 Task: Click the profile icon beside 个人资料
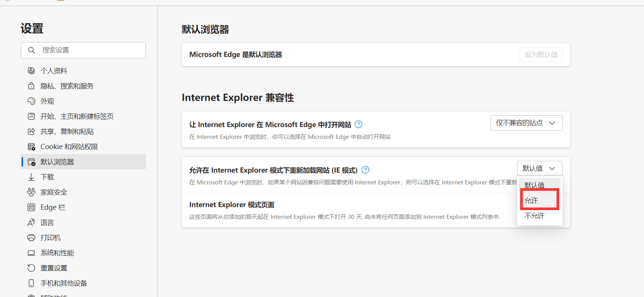pyautogui.click(x=31, y=71)
